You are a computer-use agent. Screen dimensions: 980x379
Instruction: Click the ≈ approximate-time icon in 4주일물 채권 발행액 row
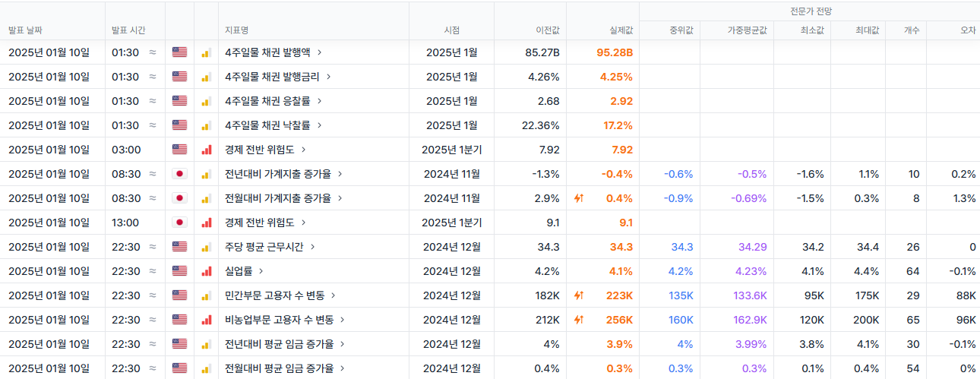point(153,52)
